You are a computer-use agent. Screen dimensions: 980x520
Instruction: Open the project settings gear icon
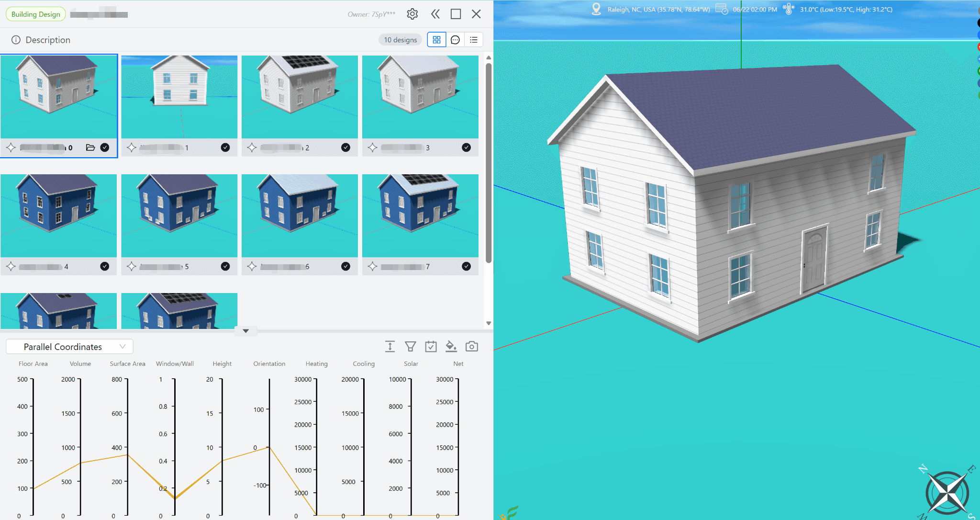pyautogui.click(x=412, y=14)
